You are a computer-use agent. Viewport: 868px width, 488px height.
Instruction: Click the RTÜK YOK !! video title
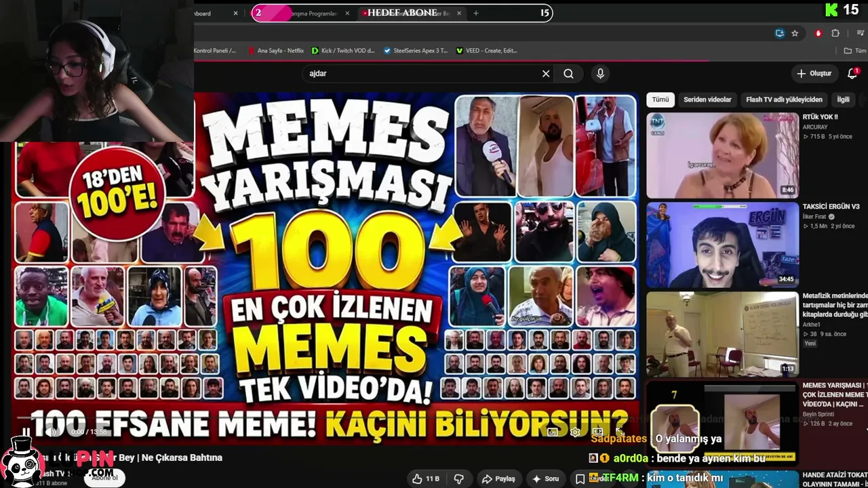point(820,117)
